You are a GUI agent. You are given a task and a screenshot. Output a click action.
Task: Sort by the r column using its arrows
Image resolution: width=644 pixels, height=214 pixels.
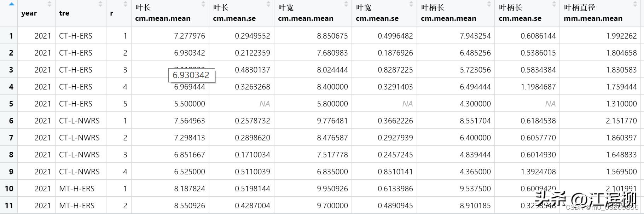126,4
